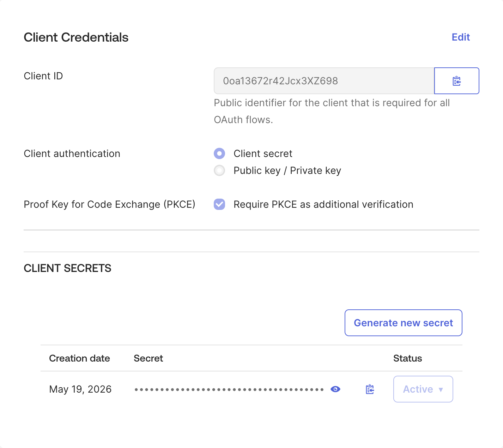Select Public key / Private key option

coord(219,171)
